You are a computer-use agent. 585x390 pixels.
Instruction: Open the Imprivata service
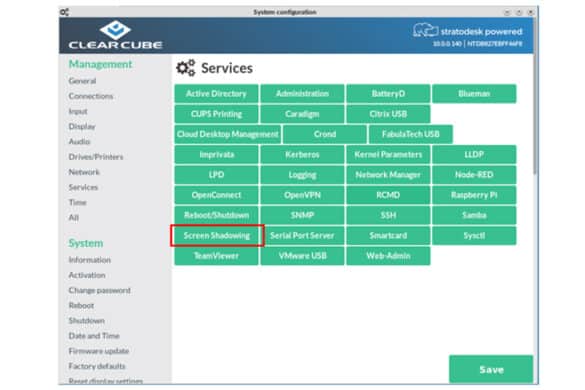pyautogui.click(x=216, y=155)
